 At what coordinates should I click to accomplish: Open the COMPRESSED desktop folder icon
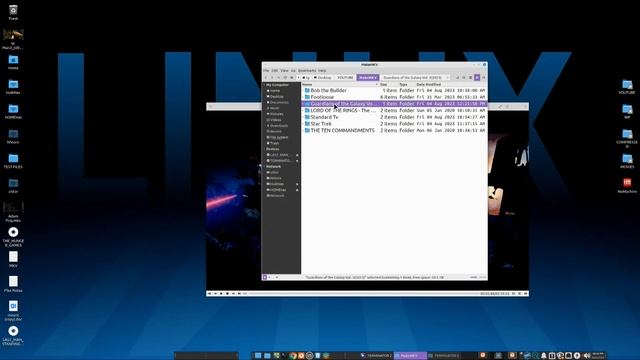click(x=627, y=138)
